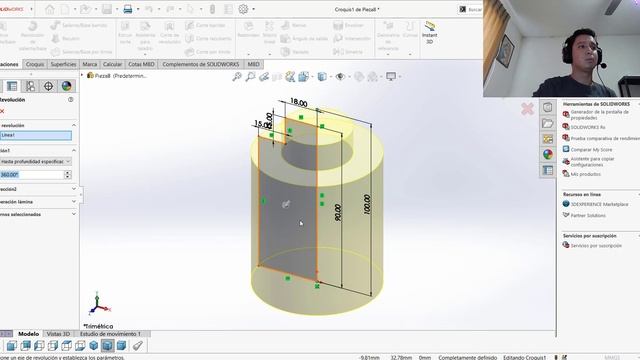This screenshot has height=360, width=640.
Task: Cancel Revolución with the red X in PropertyManager
Action: pos(2,111)
